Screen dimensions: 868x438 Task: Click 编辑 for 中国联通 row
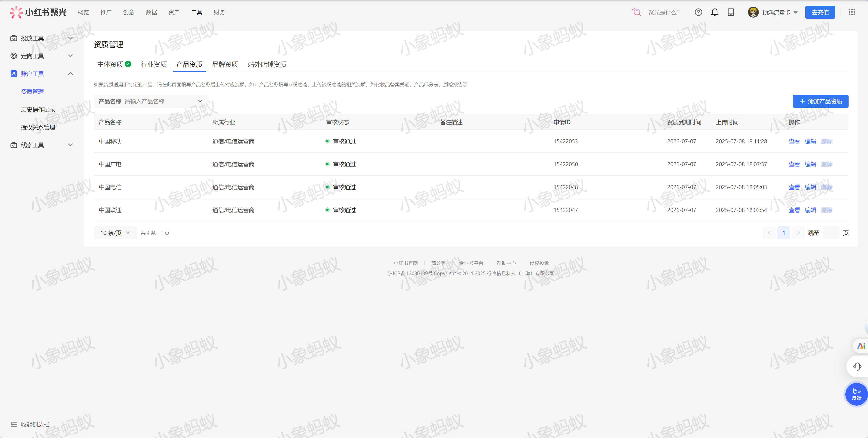click(810, 210)
